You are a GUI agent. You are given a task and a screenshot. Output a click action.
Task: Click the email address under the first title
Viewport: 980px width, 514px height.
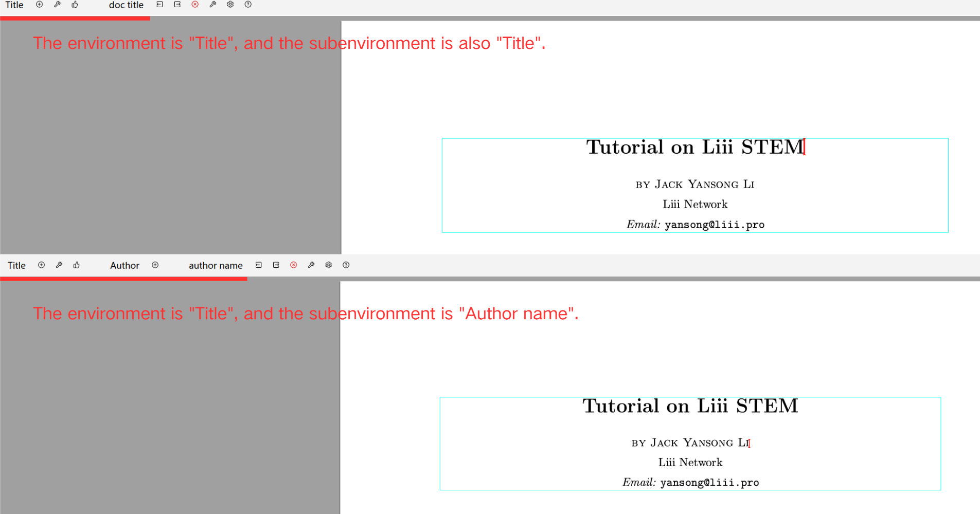click(x=714, y=225)
